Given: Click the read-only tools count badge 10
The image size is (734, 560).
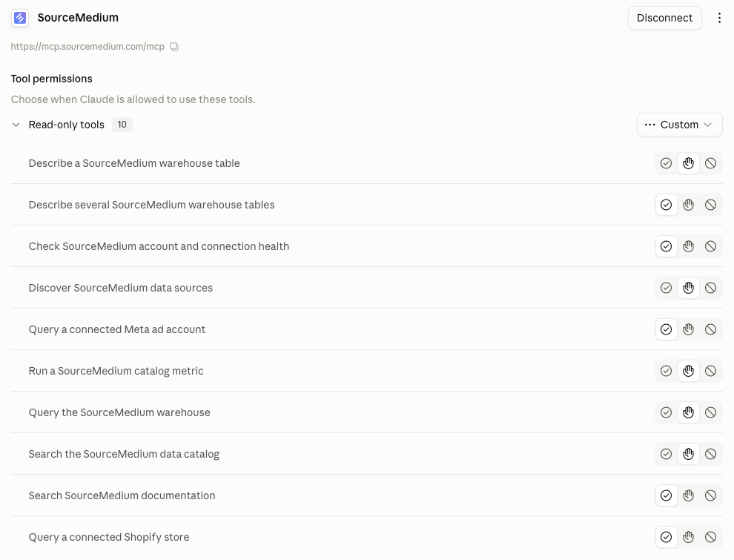Looking at the screenshot, I should click(122, 125).
